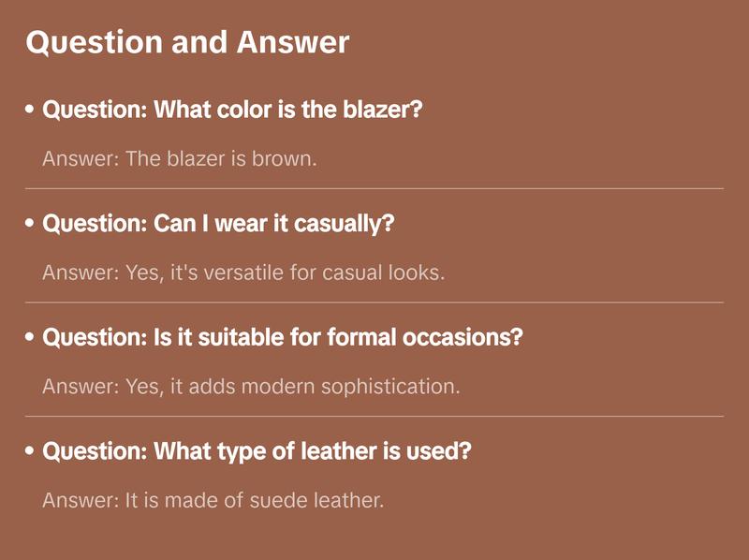Click the bullet before the blazer color question

click(x=31, y=111)
